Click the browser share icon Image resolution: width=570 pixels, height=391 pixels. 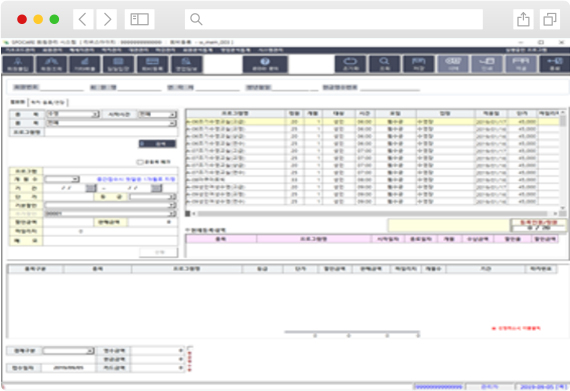pyautogui.click(x=523, y=19)
